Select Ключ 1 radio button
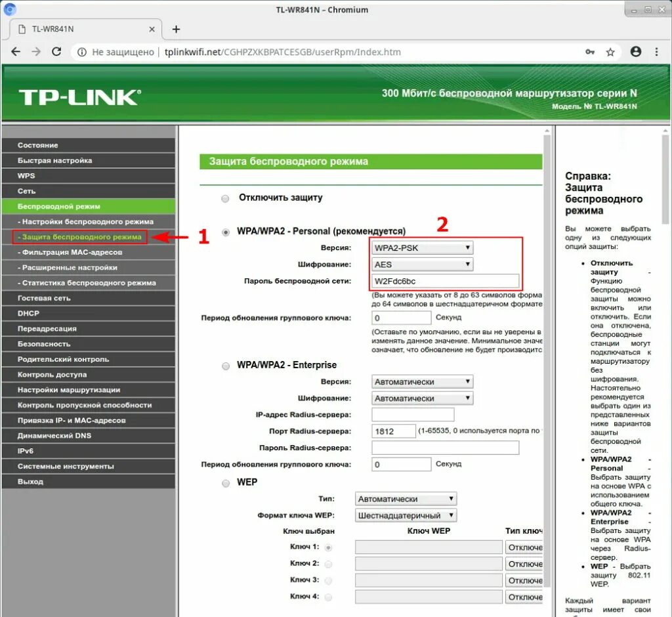Image resolution: width=672 pixels, height=617 pixels. pos(328,547)
